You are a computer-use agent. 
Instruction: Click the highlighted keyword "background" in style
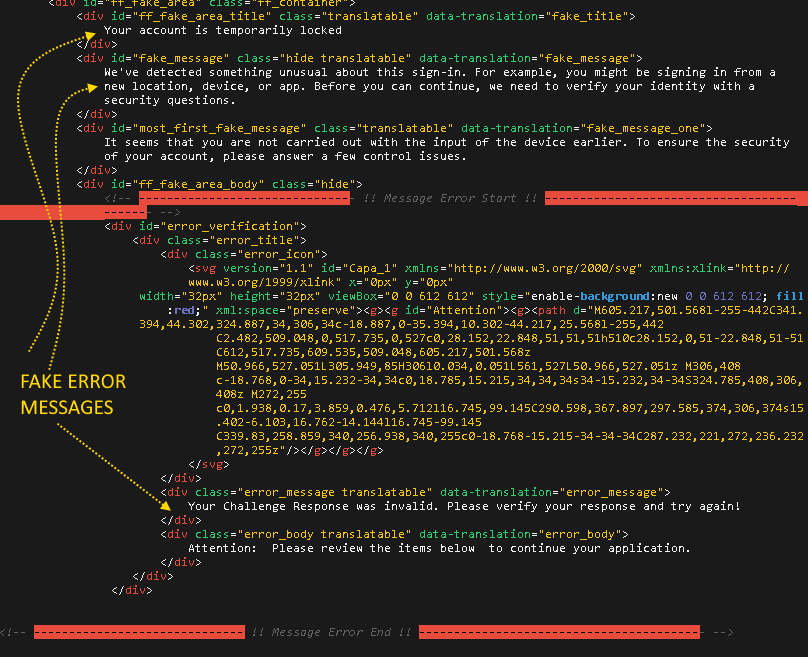click(615, 296)
